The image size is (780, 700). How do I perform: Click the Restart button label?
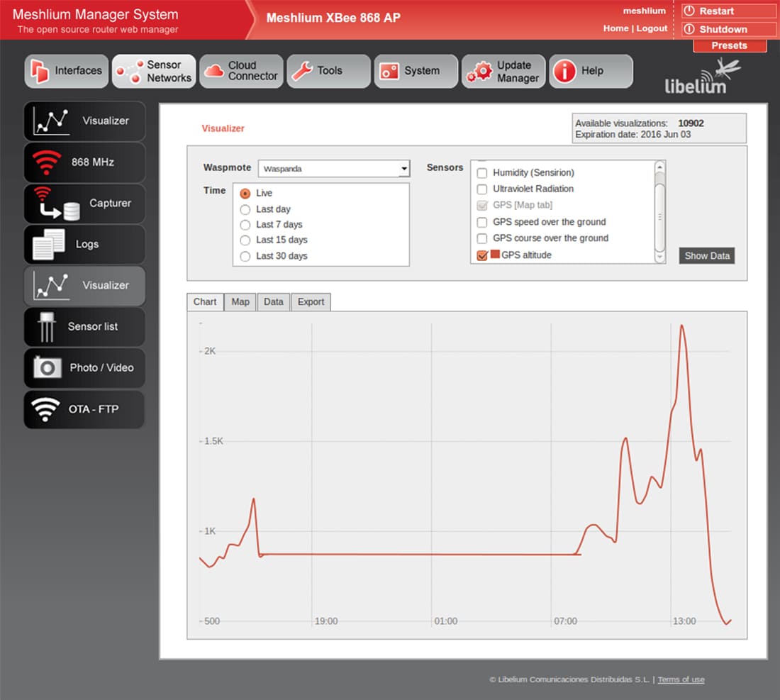pos(716,11)
